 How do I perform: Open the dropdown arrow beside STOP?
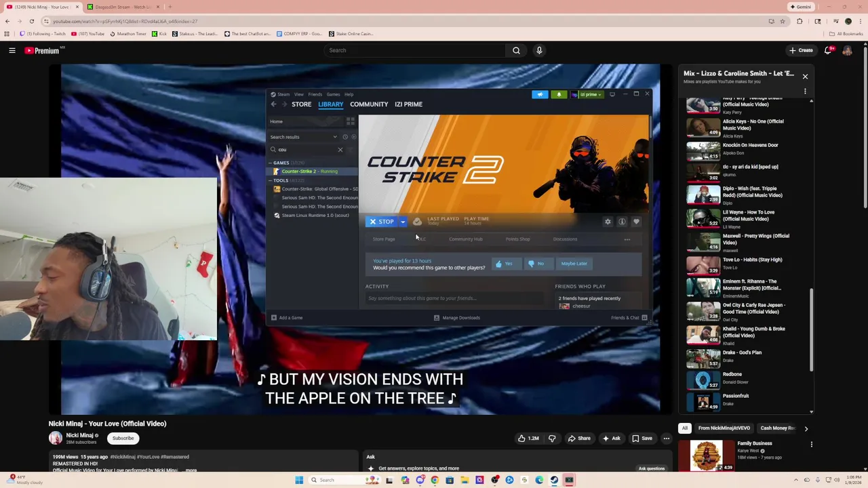(403, 222)
